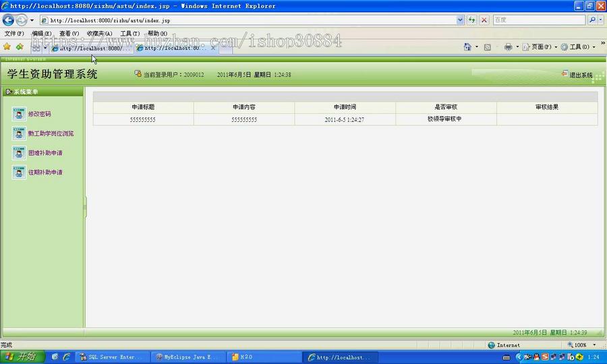Click the Sogou S tray icon
The height and width of the screenshot is (364, 607).
coord(545,357)
